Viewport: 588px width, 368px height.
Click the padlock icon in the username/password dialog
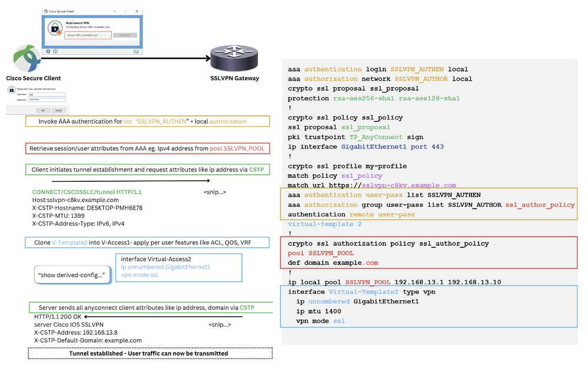point(12,90)
